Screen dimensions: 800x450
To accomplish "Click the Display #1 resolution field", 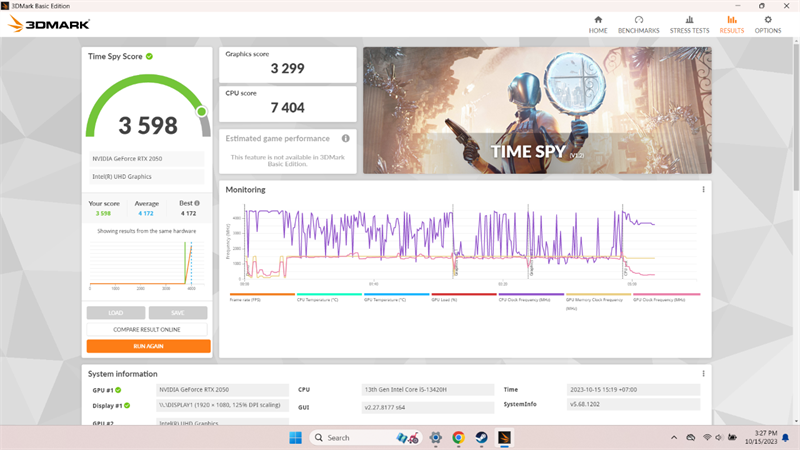I will pos(222,405).
